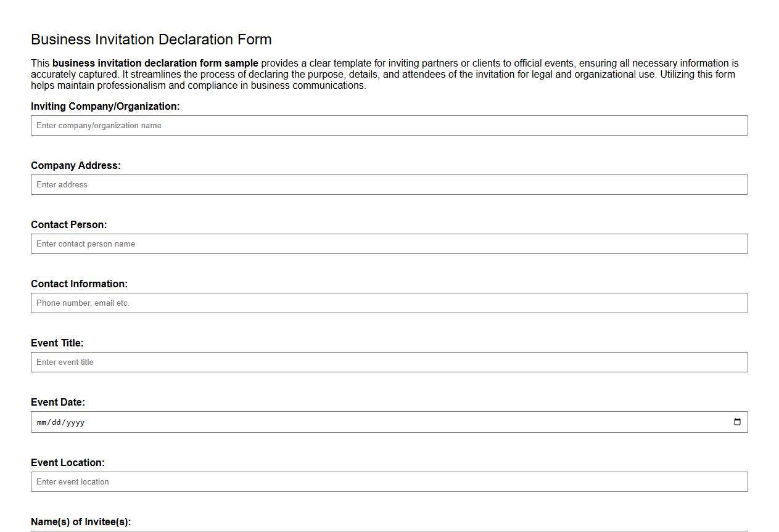
Task: Click the Name(s) of Invitee(s) label
Action: (x=81, y=521)
